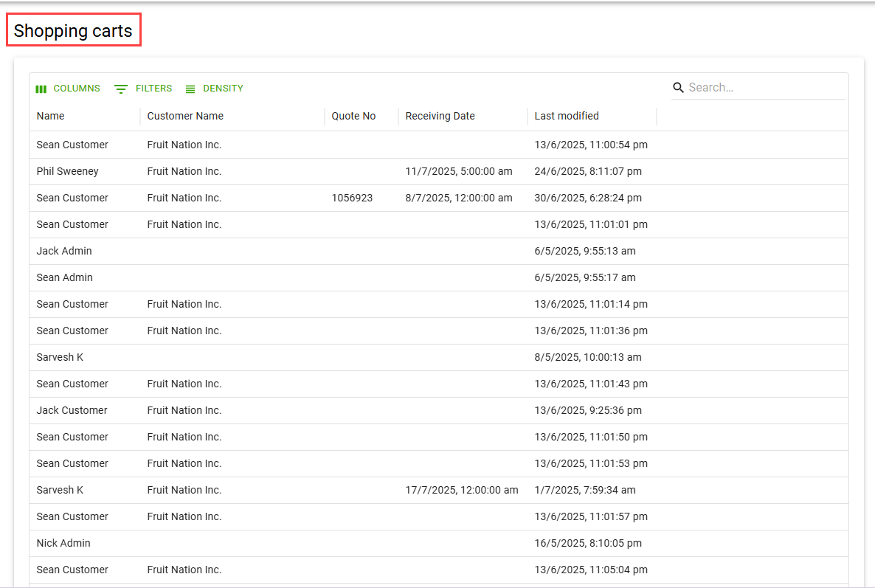Open the FILTERS panel label
Image resolution: width=875 pixels, height=588 pixels.
(153, 89)
